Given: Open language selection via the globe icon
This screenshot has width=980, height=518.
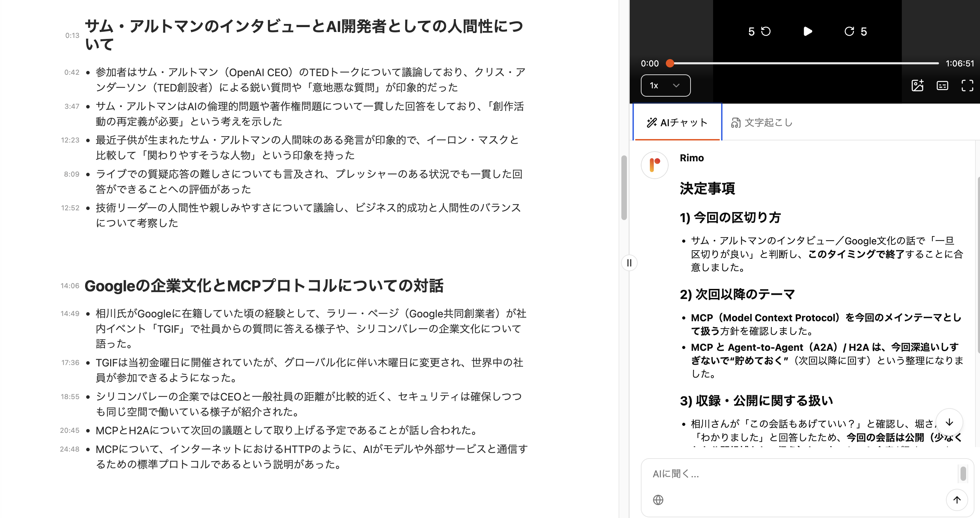Looking at the screenshot, I should click(x=659, y=500).
